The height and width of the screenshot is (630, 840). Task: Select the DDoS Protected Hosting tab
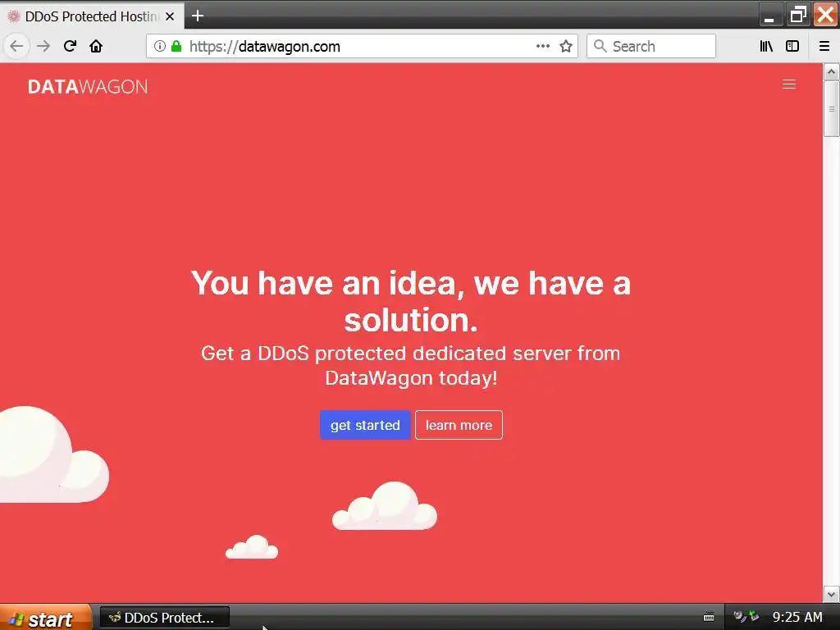point(92,16)
